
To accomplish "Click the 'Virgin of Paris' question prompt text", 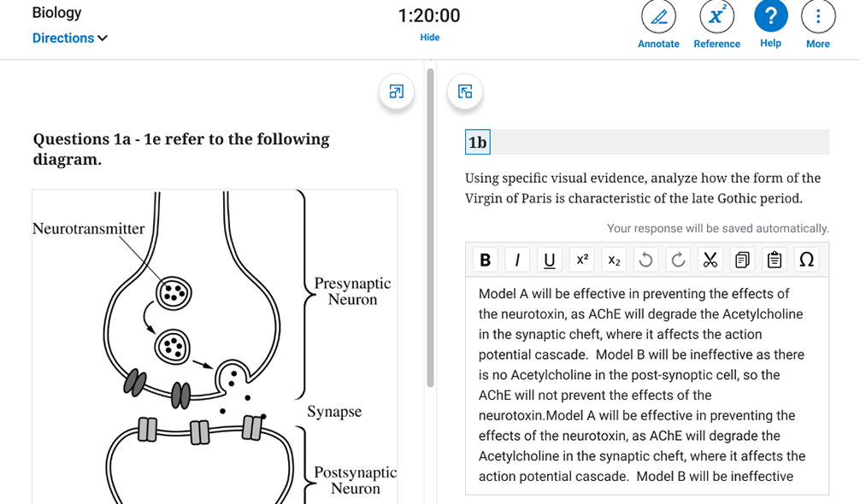I will tap(642, 188).
